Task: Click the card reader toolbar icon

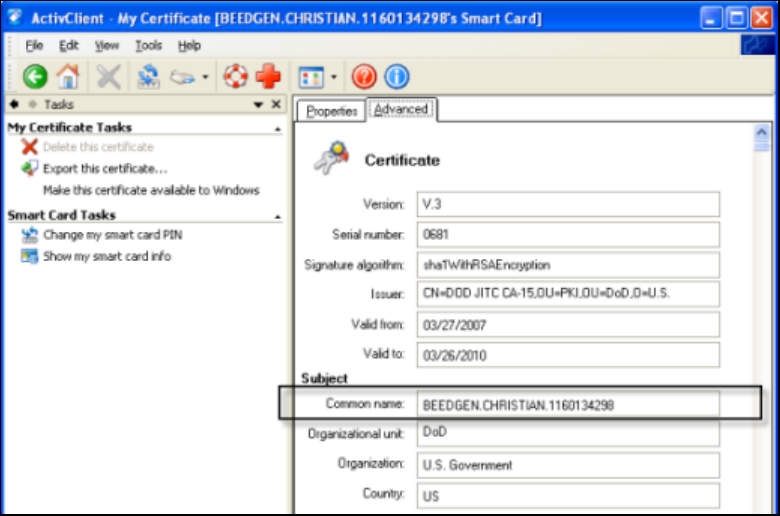Action: (x=182, y=77)
